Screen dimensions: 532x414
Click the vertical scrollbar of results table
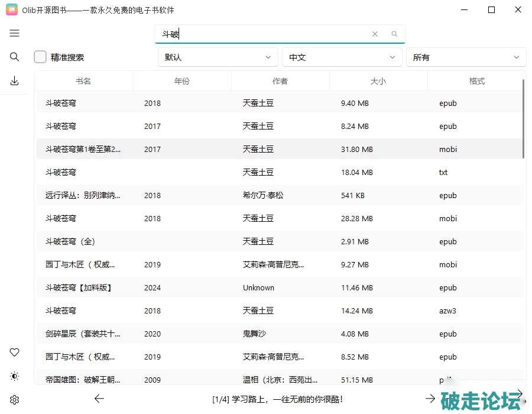click(524, 118)
